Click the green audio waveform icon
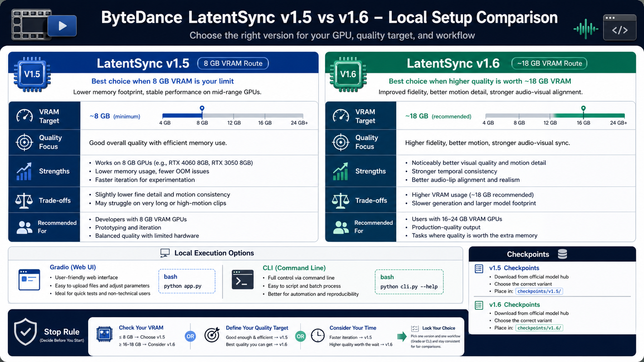644x362 pixels. pyautogui.click(x=586, y=29)
